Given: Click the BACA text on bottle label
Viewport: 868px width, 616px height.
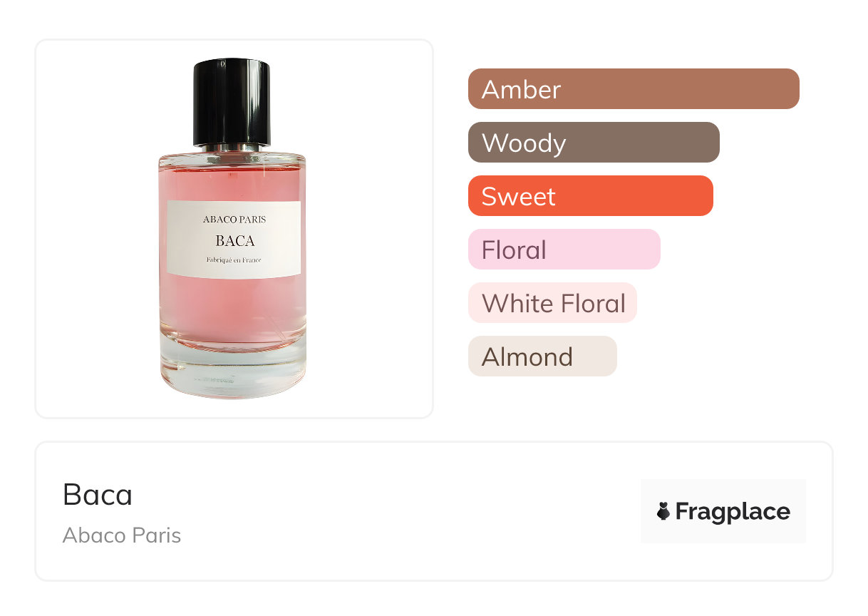Looking at the screenshot, I should [235, 241].
